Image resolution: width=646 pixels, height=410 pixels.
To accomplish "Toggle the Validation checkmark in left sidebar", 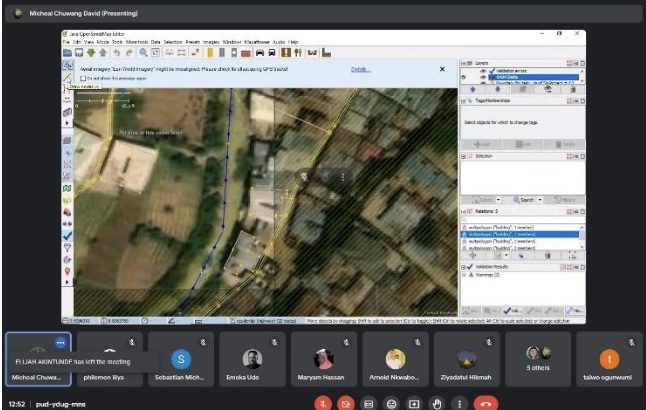I will (x=67, y=236).
